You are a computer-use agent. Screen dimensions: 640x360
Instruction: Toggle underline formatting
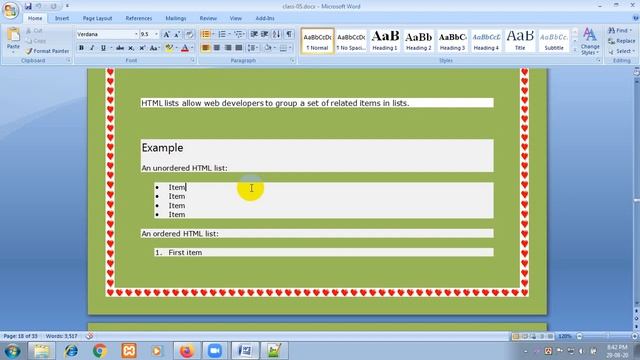coord(103,48)
